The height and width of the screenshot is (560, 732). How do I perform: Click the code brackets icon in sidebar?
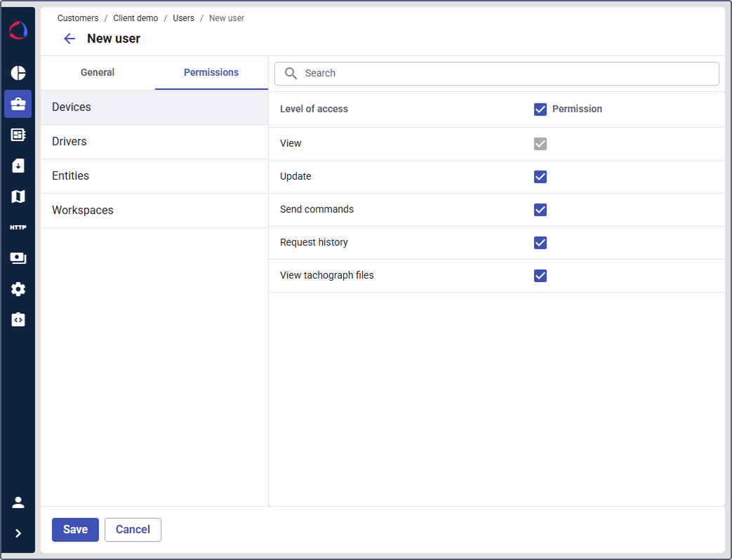18,319
